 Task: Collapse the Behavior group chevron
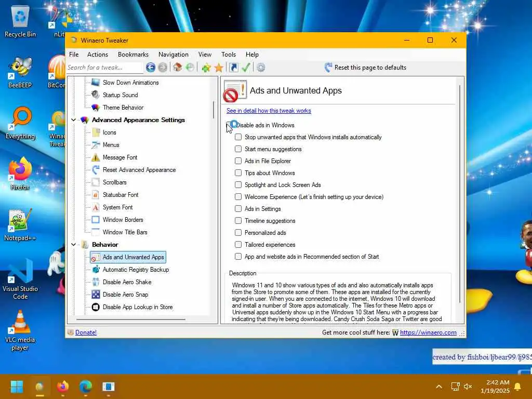click(x=73, y=245)
